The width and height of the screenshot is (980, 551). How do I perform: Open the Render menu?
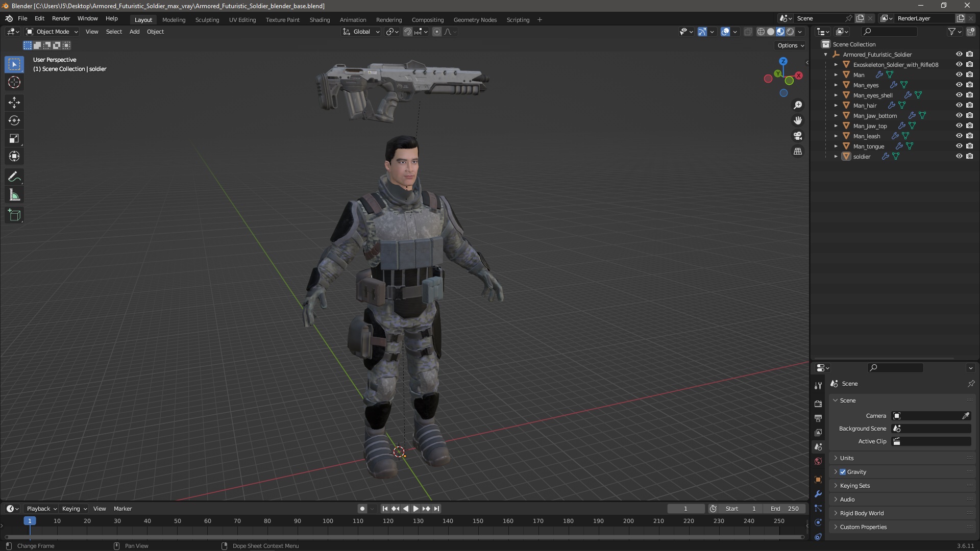[x=61, y=18]
